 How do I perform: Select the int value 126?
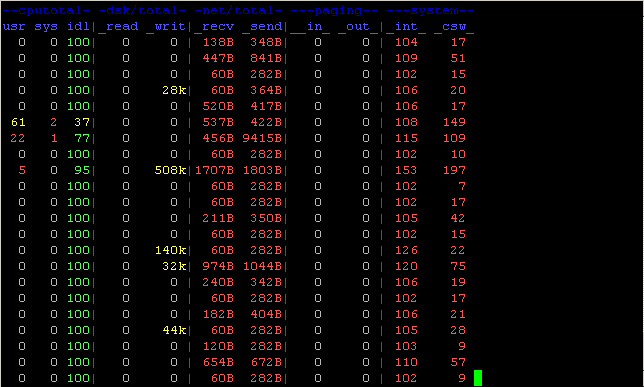[406, 250]
